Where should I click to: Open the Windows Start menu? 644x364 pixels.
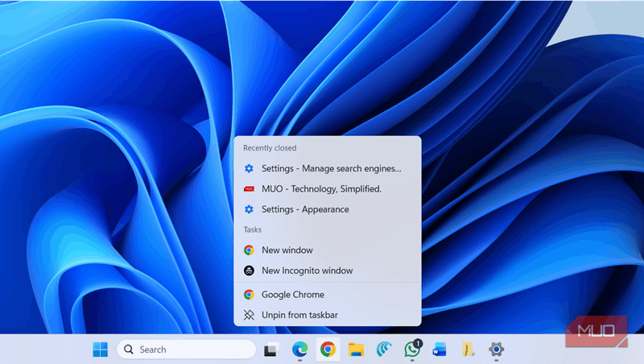point(101,350)
